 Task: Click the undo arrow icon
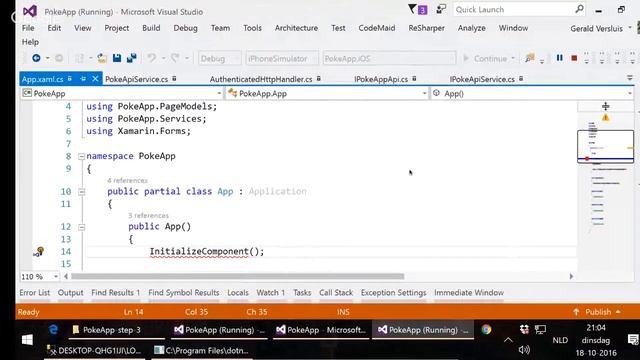[151, 58]
